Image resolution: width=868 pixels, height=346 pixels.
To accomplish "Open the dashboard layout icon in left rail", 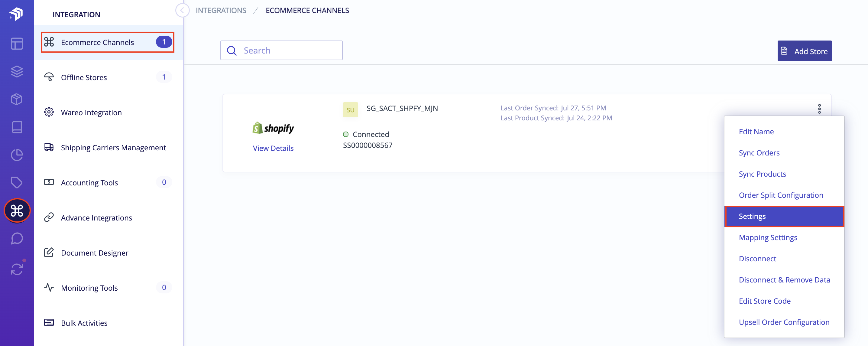I will pos(17,44).
